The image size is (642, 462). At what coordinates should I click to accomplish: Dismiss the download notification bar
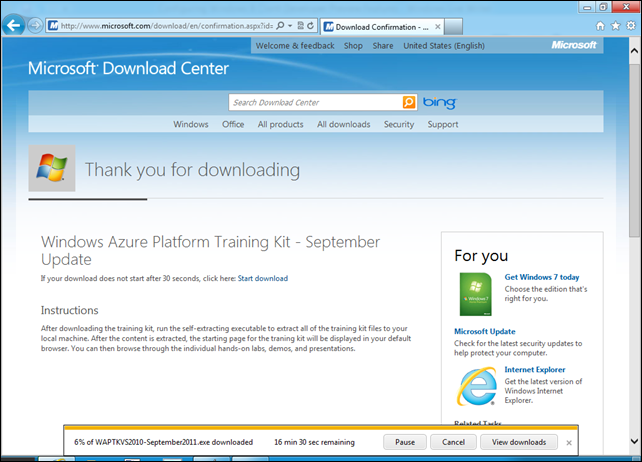569,443
